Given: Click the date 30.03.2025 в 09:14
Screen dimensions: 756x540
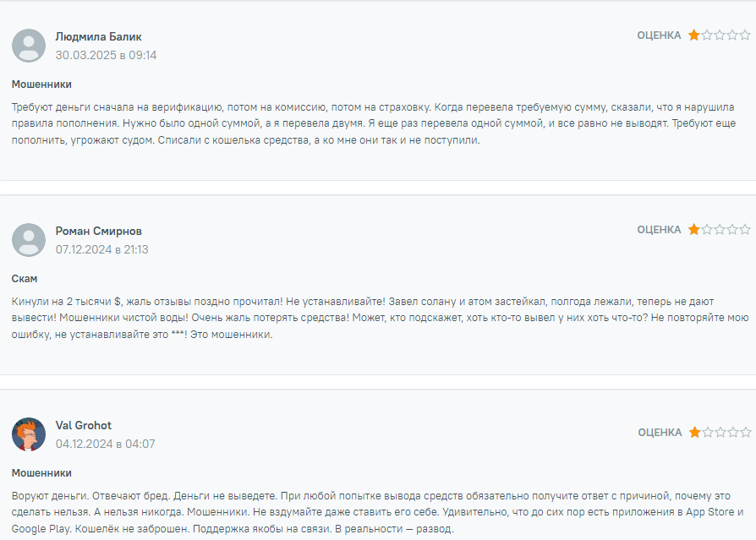Looking at the screenshot, I should pyautogui.click(x=106, y=55).
